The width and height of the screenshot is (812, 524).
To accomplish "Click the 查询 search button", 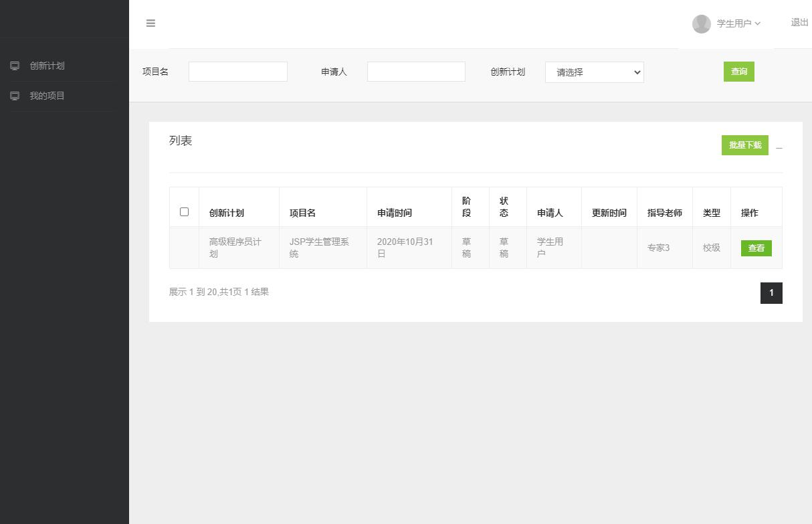I will (738, 71).
